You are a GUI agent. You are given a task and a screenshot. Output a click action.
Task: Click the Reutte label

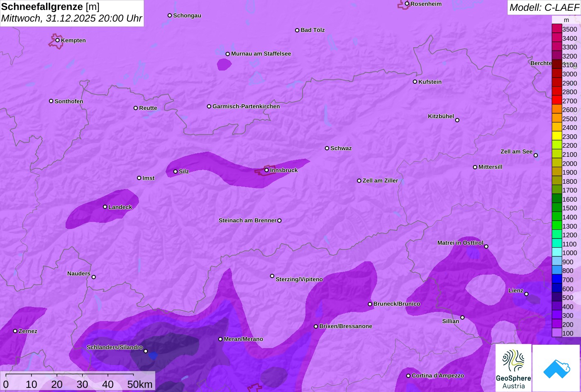click(x=148, y=108)
